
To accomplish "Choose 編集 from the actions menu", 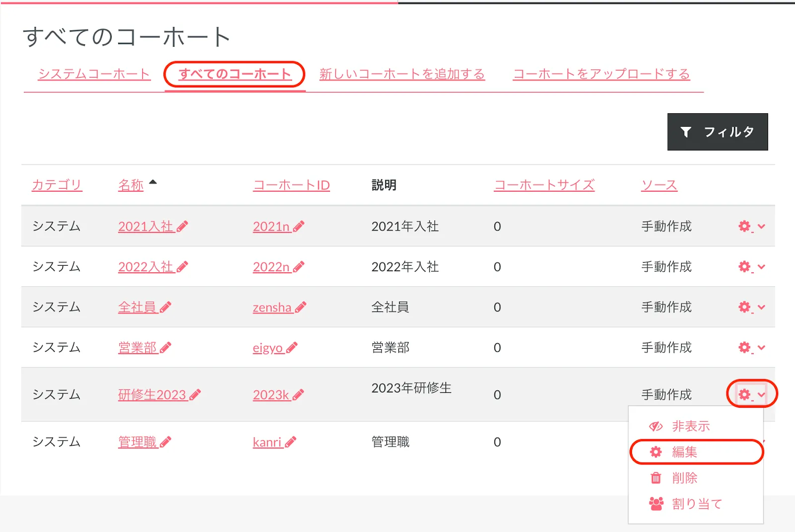I will (684, 452).
